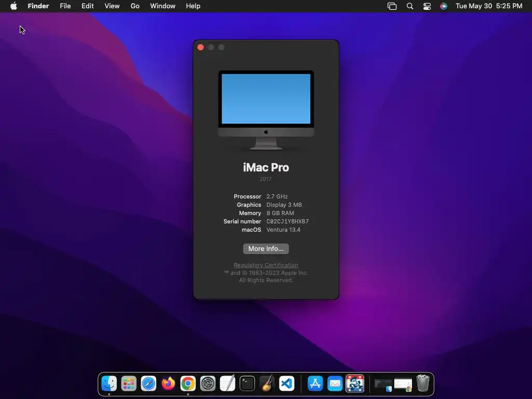This screenshot has height=399, width=532.
Task: Launch Visual Studio Code from the Dock
Action: [x=287, y=383]
